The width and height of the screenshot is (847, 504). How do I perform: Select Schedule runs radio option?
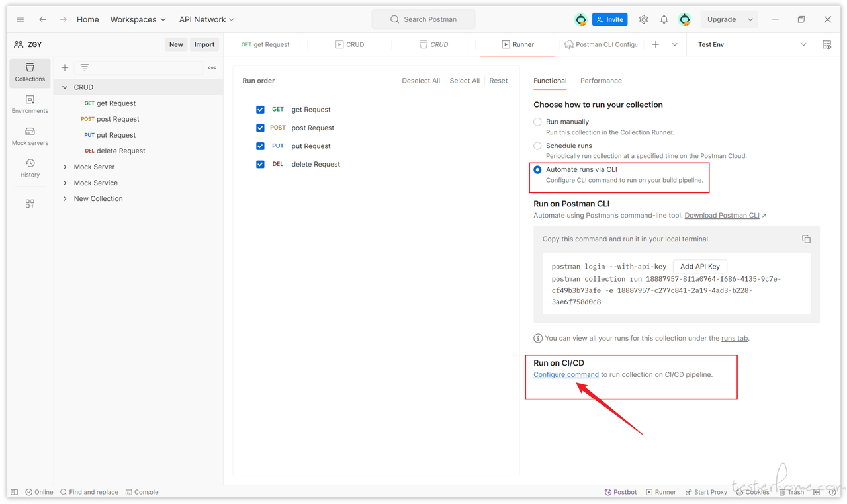[x=537, y=146]
